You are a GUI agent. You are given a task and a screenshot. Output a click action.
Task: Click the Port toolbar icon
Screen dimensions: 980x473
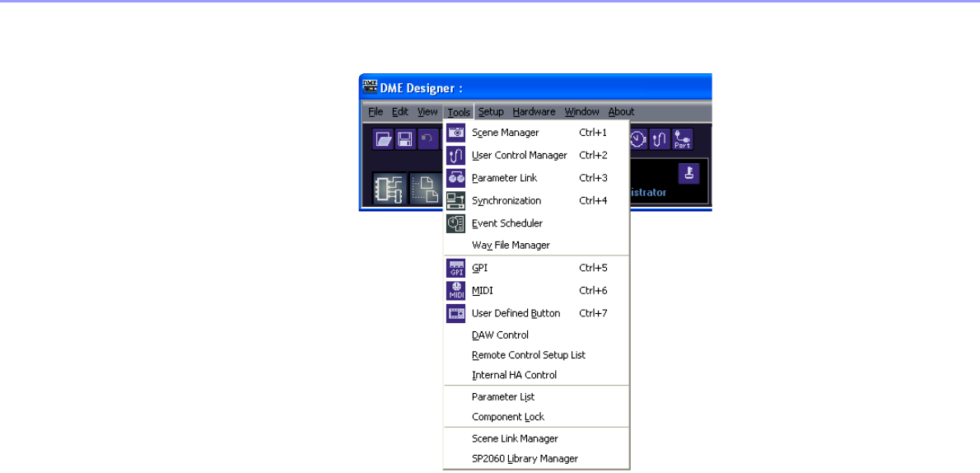click(682, 139)
